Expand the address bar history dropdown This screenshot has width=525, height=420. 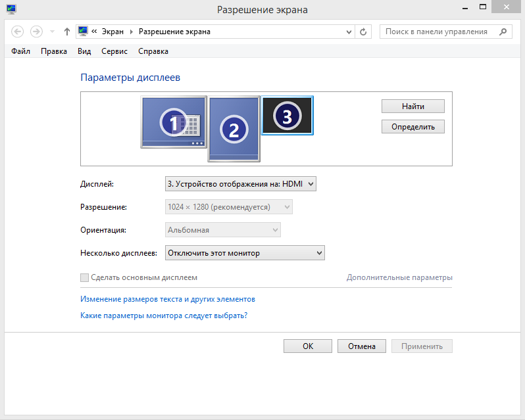click(349, 32)
